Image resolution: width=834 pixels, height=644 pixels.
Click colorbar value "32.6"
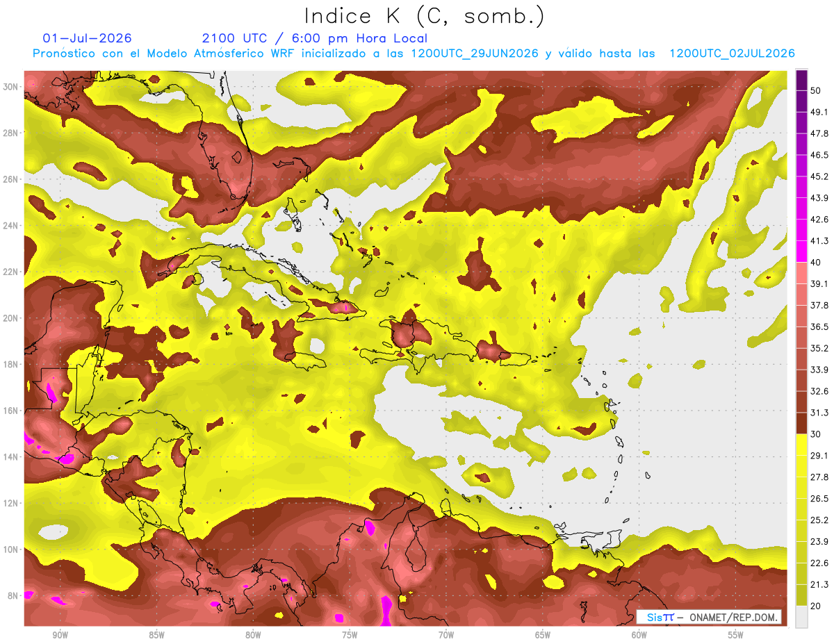[819, 391]
